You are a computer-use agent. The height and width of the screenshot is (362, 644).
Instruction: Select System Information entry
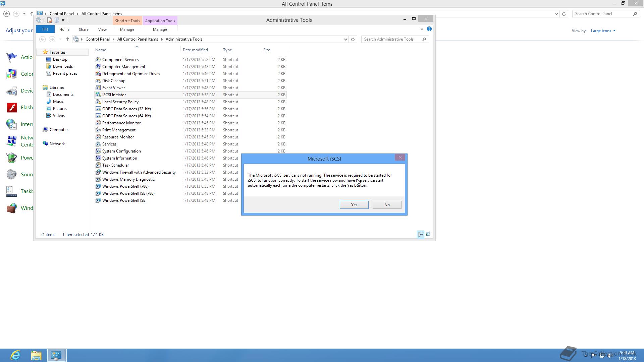pos(120,158)
